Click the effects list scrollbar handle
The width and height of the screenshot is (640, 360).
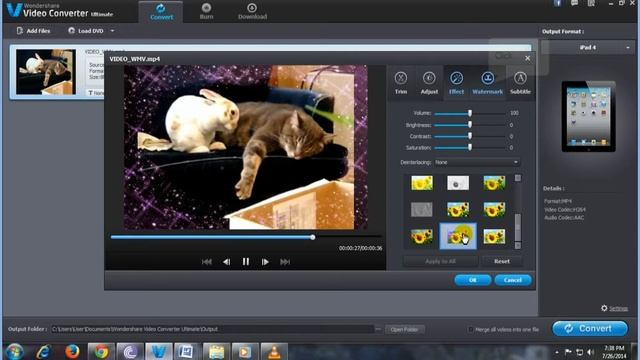click(518, 227)
